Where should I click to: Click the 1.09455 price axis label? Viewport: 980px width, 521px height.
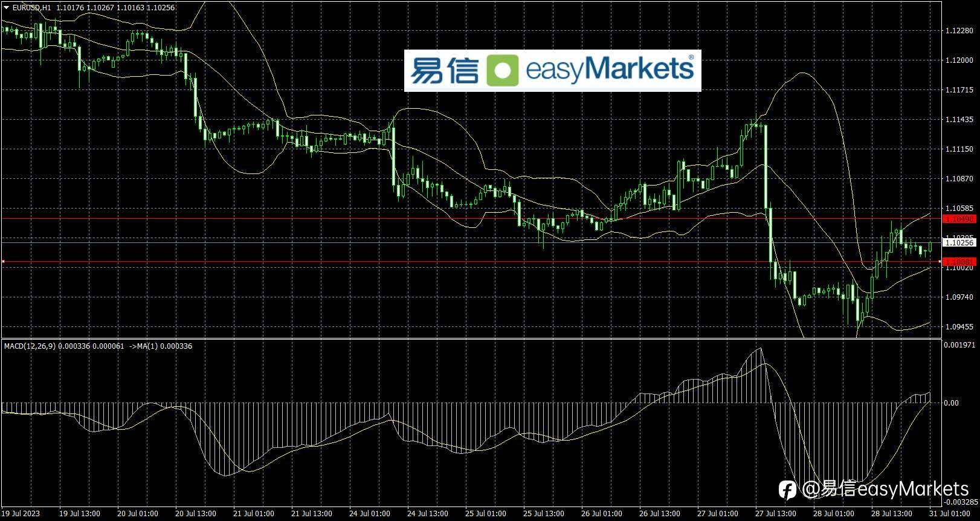point(959,327)
